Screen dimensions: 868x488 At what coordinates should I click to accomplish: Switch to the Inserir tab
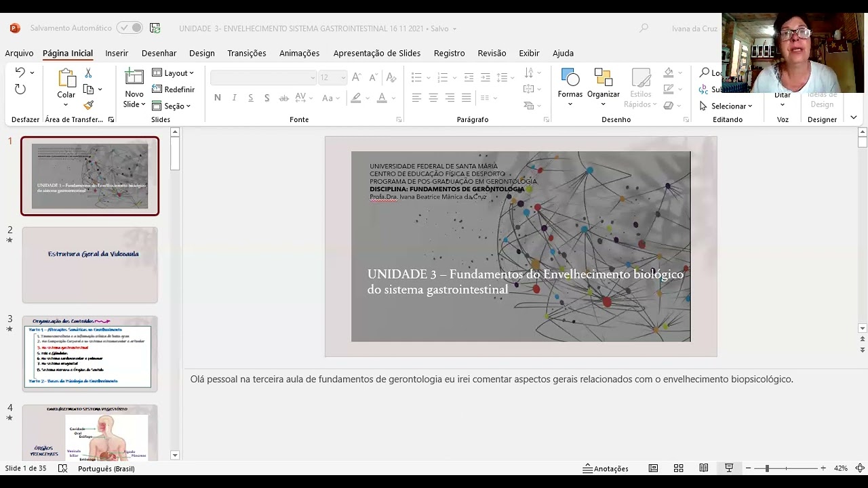click(117, 53)
